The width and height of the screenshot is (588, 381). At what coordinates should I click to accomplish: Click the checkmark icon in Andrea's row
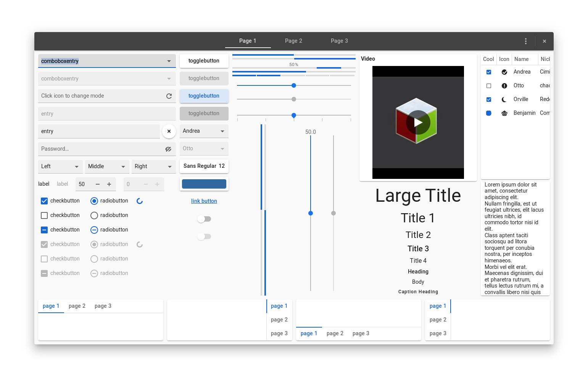click(x=504, y=72)
